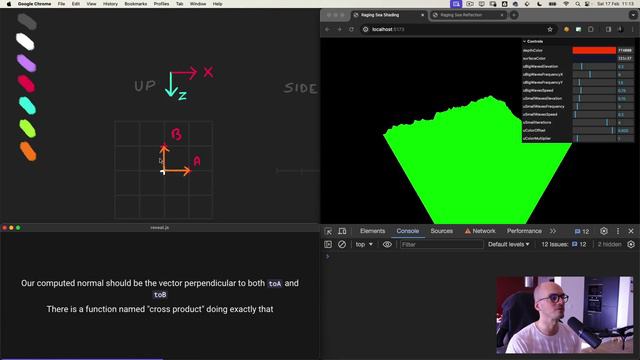Switch to Raging Sea Reflection tab
This screenshot has width=640, height=360.
[x=469, y=15]
